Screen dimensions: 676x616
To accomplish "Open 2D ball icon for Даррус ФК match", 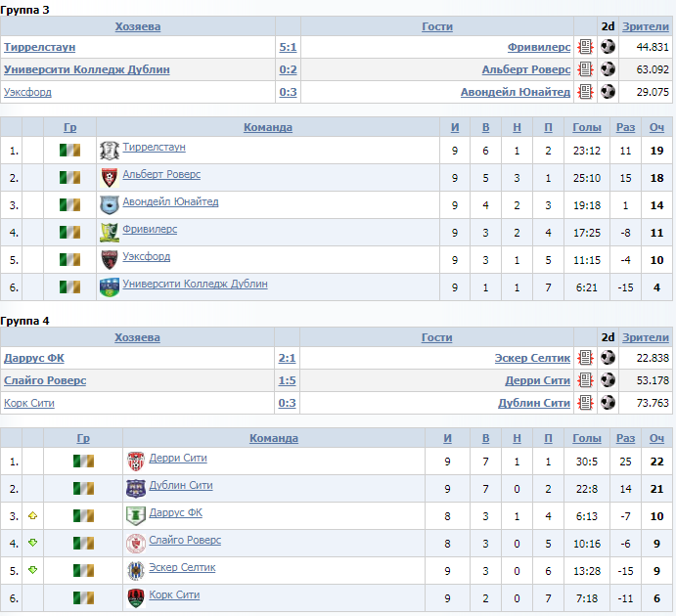I will tap(608, 358).
